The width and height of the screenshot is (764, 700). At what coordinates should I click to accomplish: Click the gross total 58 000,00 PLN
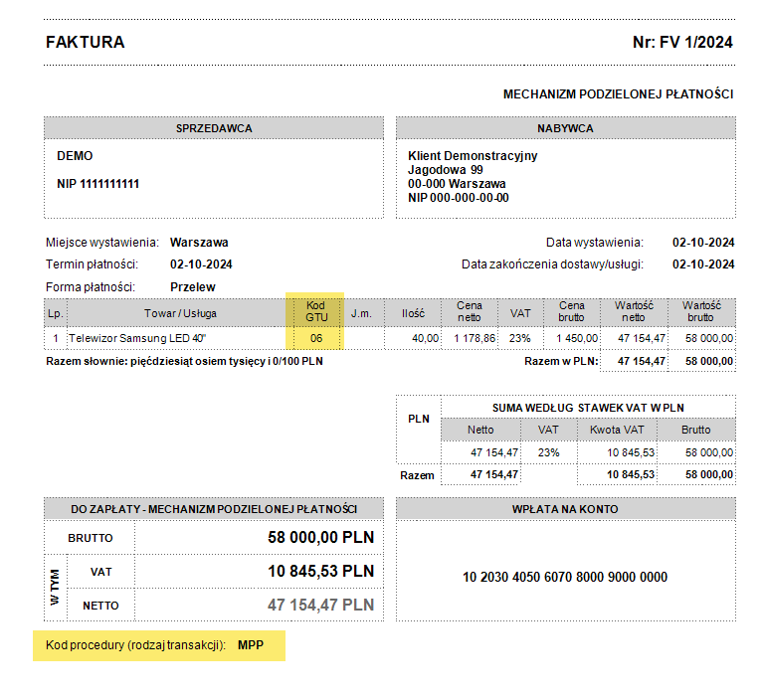[x=320, y=538]
